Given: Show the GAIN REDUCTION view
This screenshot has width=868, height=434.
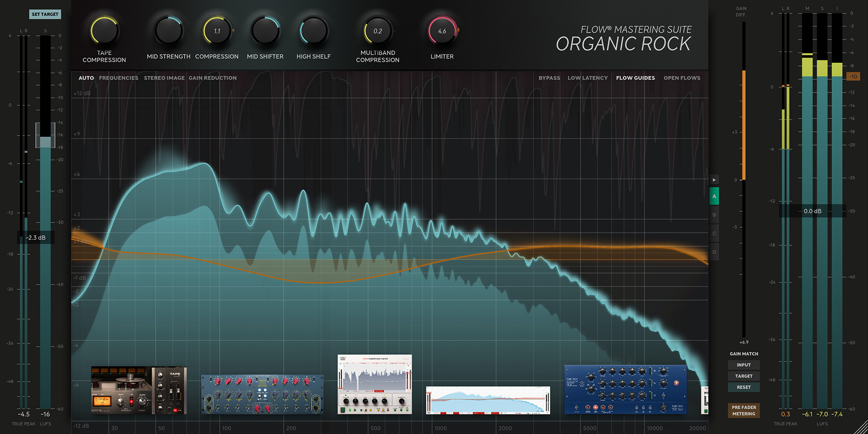Looking at the screenshot, I should [213, 78].
